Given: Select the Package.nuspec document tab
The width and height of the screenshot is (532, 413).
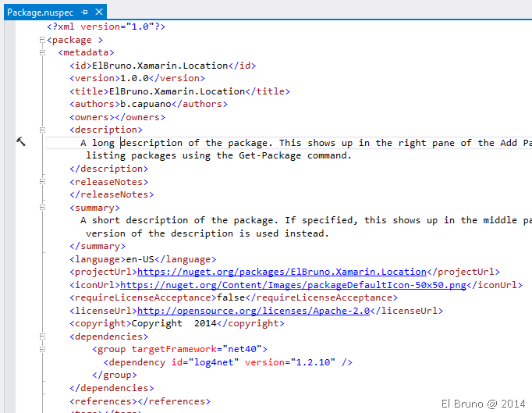Looking at the screenshot, I should [x=37, y=12].
